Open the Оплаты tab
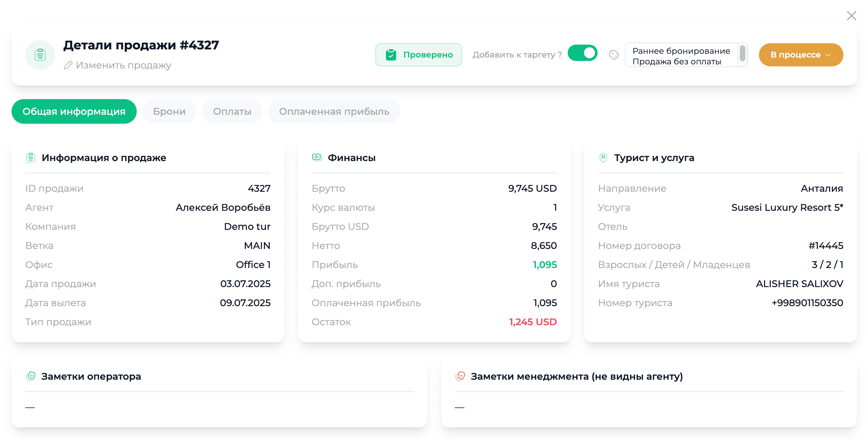Viewport: 868px width, 440px height. [232, 111]
